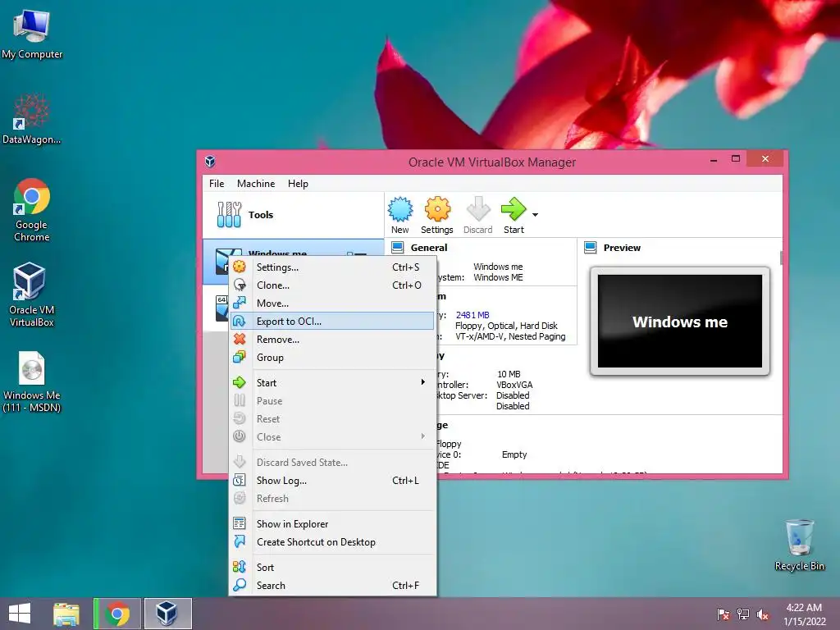The width and height of the screenshot is (840, 630).
Task: Click the VirtualBox cube icon in title bar
Action: tap(210, 162)
